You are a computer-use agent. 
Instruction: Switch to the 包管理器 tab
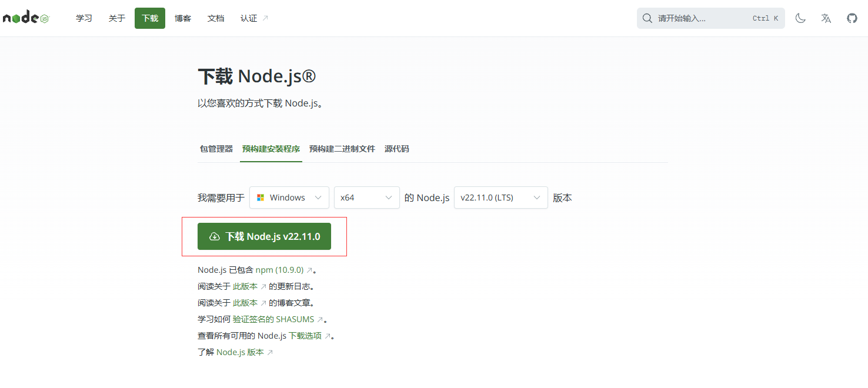pos(216,149)
